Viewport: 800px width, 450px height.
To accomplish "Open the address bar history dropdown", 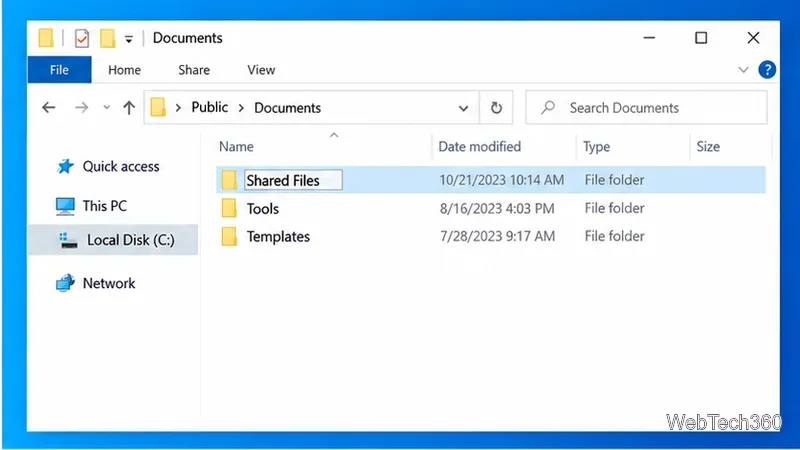I will [x=463, y=108].
